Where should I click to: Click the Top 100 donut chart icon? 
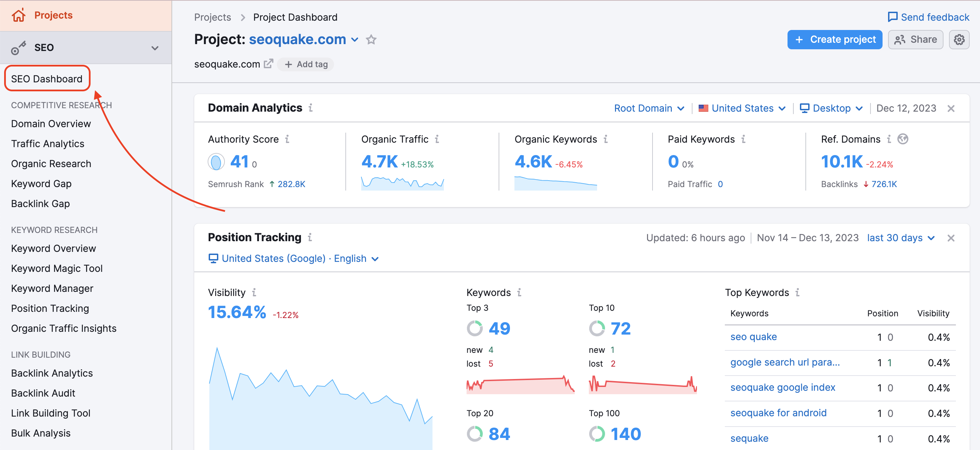point(597,433)
